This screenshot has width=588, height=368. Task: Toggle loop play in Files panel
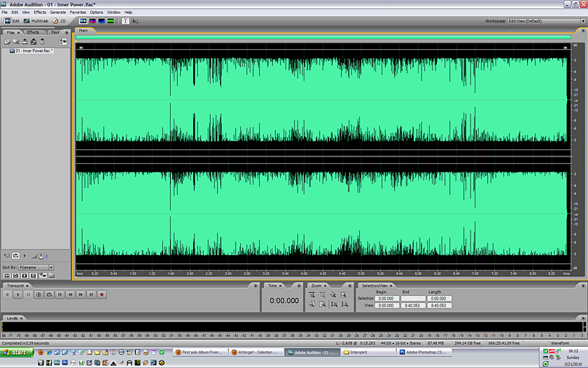(16, 256)
